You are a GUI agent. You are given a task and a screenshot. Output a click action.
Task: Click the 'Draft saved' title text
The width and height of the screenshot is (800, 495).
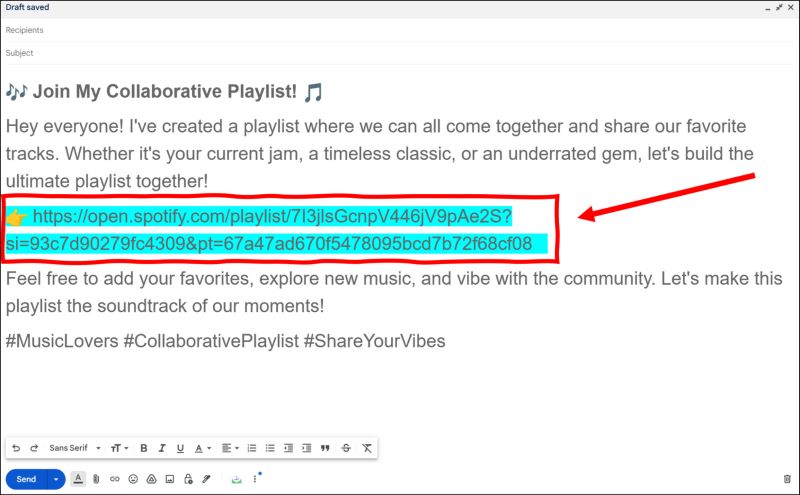28,7
